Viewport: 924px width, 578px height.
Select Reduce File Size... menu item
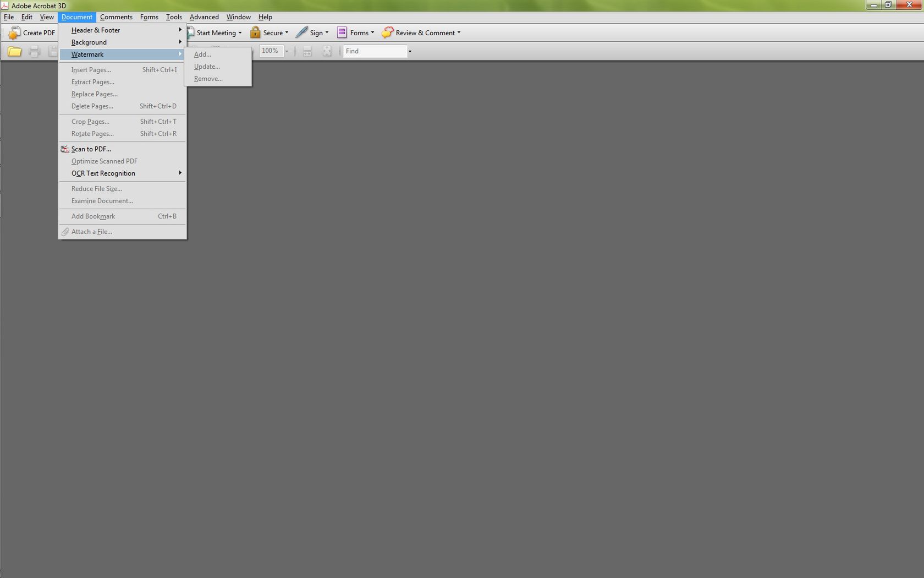122,189
